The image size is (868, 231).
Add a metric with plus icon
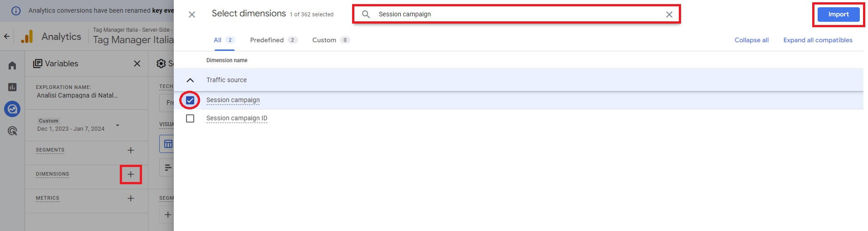click(x=131, y=198)
